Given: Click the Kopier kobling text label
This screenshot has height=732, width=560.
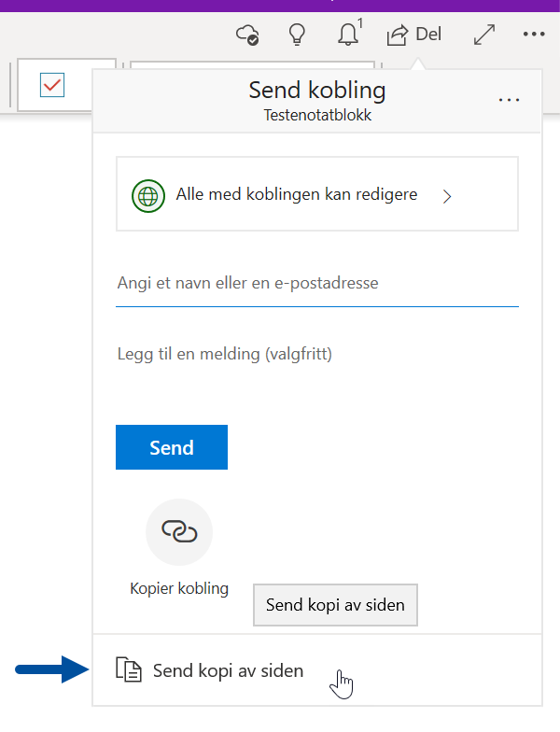Looking at the screenshot, I should click(179, 588).
